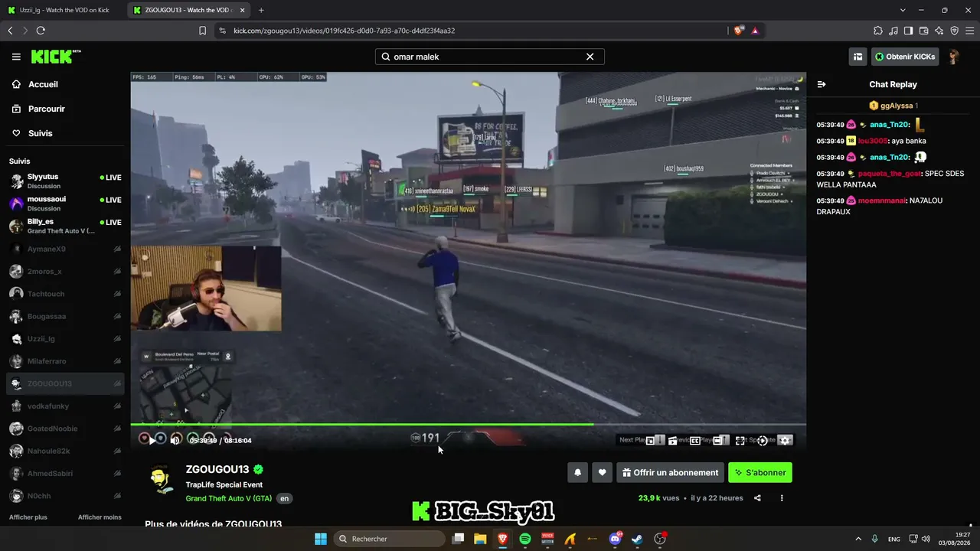Toggle closed captions on the video

(x=695, y=441)
